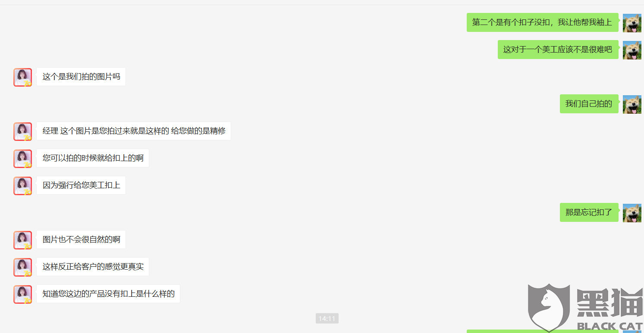Click the girl avatar next to '这个是我们拍的图片吗'
The width and height of the screenshot is (644, 333).
[22, 77]
